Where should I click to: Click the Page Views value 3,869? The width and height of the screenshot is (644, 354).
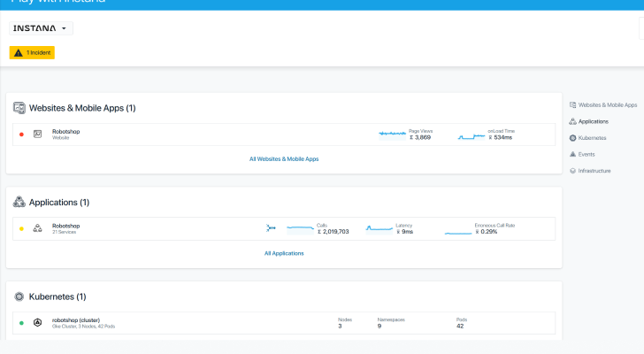(420, 137)
